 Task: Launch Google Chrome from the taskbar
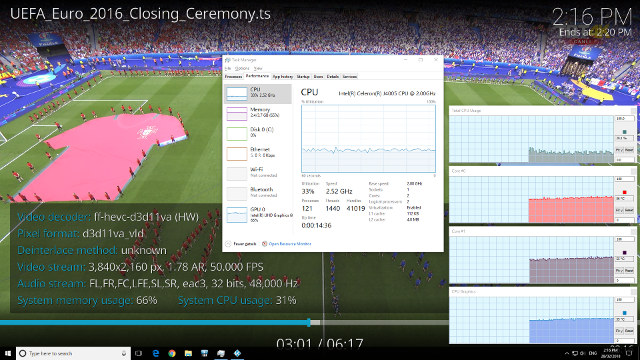click(172, 353)
